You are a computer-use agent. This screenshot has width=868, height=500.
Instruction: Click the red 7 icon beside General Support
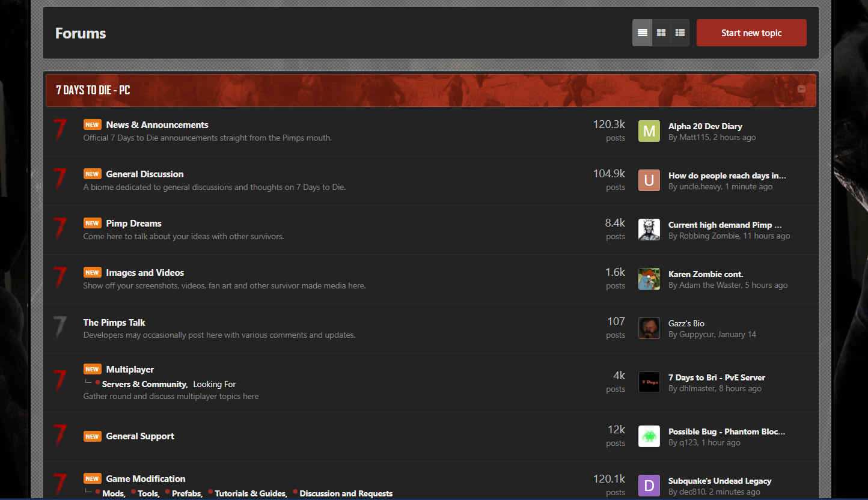tap(60, 435)
